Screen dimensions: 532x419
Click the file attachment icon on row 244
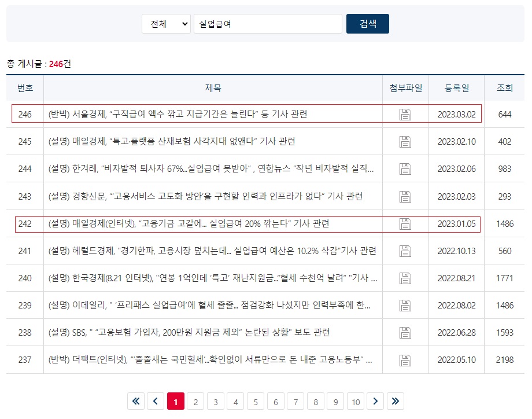405,168
